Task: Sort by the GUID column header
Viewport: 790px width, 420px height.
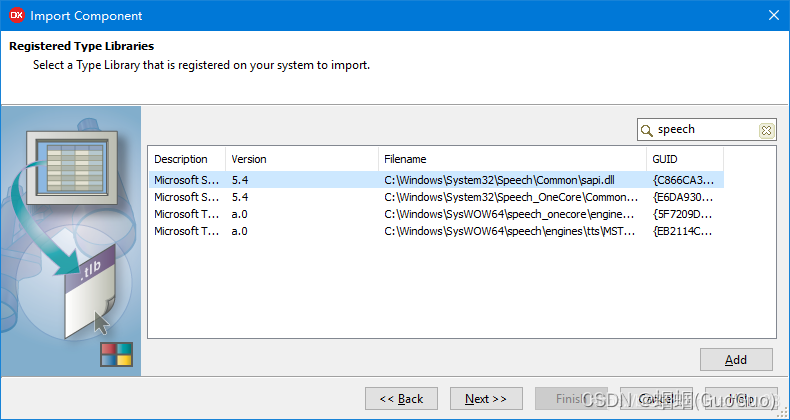Action: pyautogui.click(x=685, y=159)
